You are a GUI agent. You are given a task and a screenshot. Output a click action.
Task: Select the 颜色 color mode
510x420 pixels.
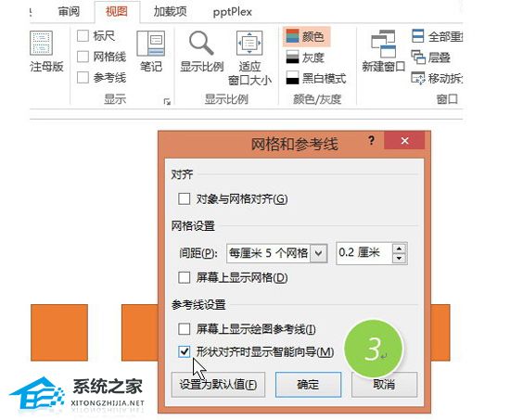point(306,36)
